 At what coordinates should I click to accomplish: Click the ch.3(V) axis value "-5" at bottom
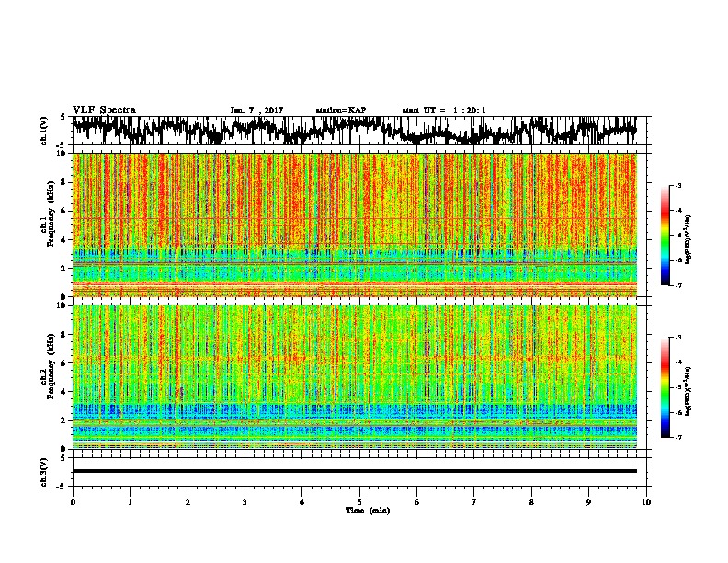pyautogui.click(x=62, y=487)
